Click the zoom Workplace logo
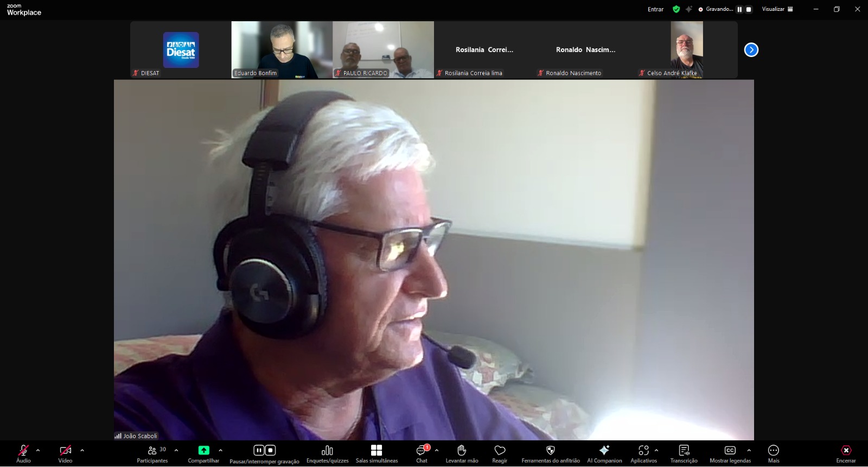Screen dimensions: 868x467 [x=24, y=10]
